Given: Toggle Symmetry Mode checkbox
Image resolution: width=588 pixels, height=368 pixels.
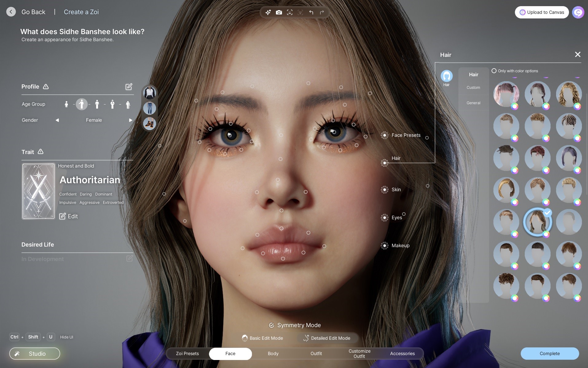Looking at the screenshot, I should [272, 325].
